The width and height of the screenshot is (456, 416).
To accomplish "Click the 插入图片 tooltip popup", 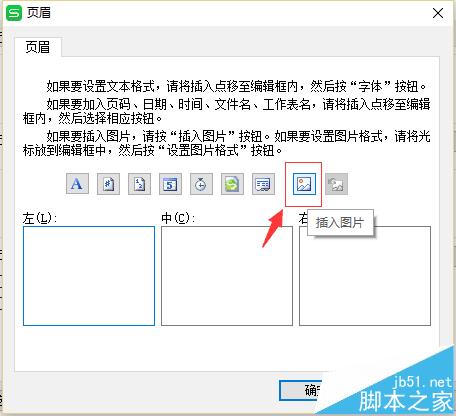I will click(x=340, y=222).
